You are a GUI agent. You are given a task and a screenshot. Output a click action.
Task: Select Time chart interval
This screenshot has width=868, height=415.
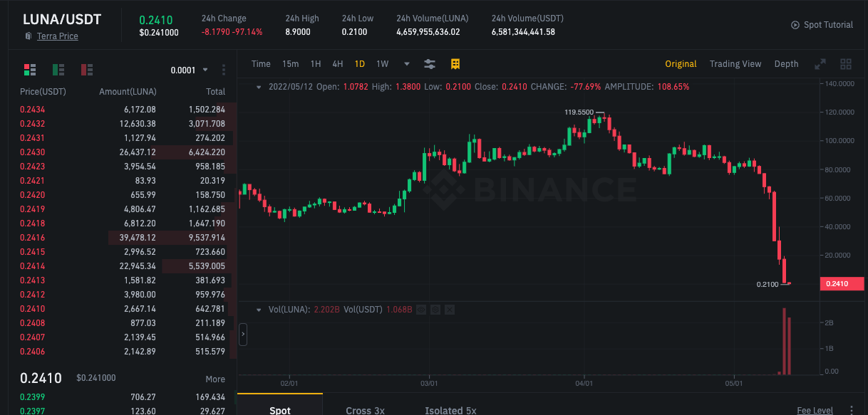(261, 64)
